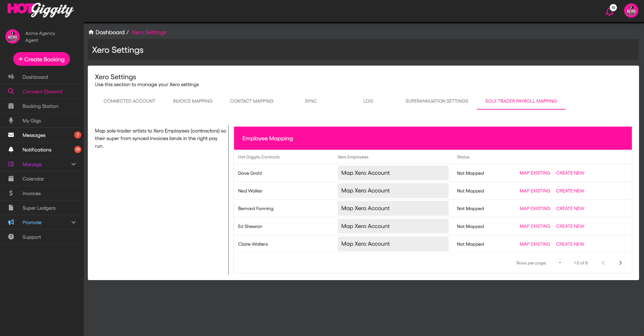Click the HotGiggity logo
The image size is (644, 336).
pos(41,10)
